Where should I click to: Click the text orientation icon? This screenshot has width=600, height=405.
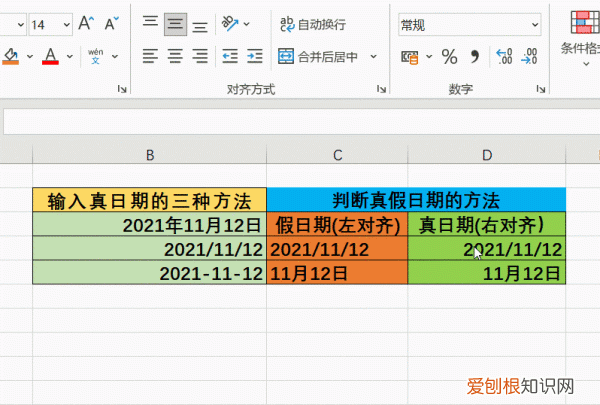click(x=230, y=24)
